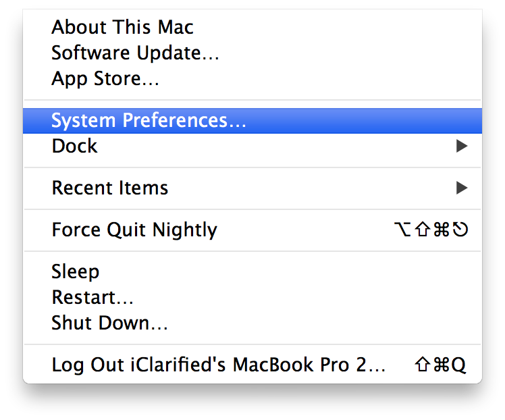Open System Preferences… highlighted item
This screenshot has height=420, width=505.
149,121
